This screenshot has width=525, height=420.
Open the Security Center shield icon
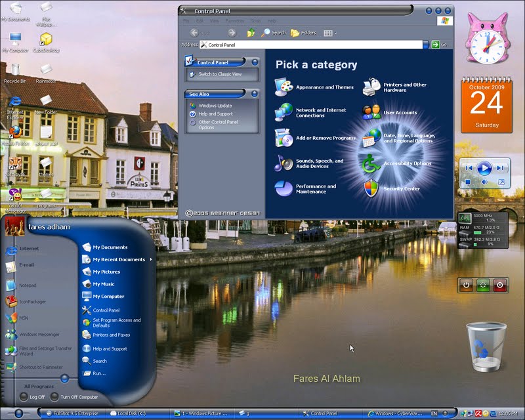pos(371,188)
